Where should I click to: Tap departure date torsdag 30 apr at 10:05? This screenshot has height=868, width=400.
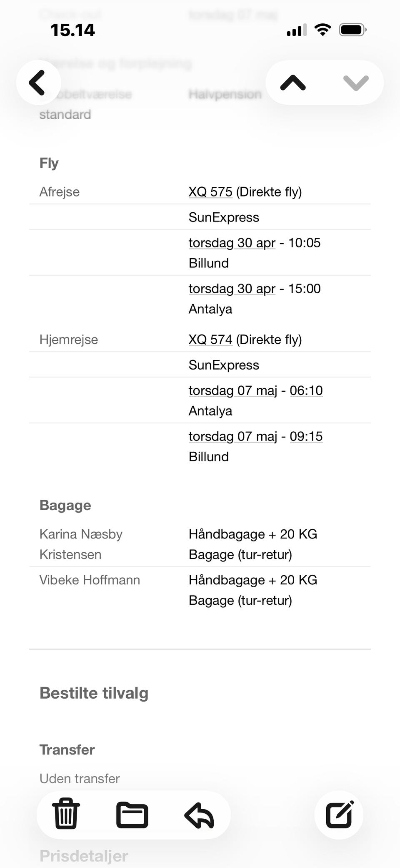click(x=232, y=243)
